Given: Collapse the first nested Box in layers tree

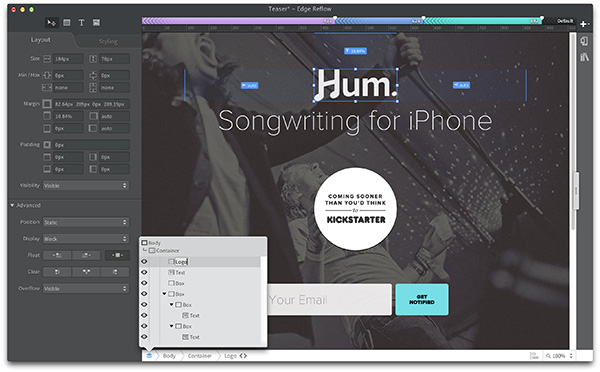Looking at the screenshot, I should [x=171, y=305].
